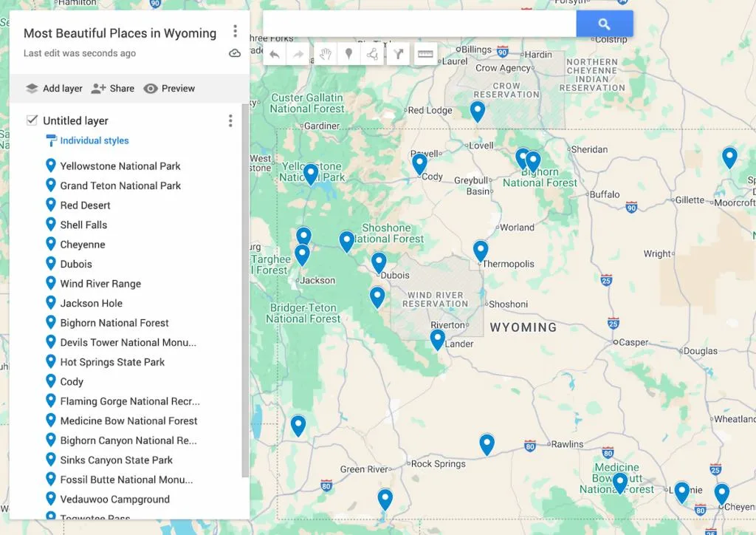Click the pin northeast of Gillette
Image resolution: width=756 pixels, height=535 pixels.
pyautogui.click(x=729, y=157)
